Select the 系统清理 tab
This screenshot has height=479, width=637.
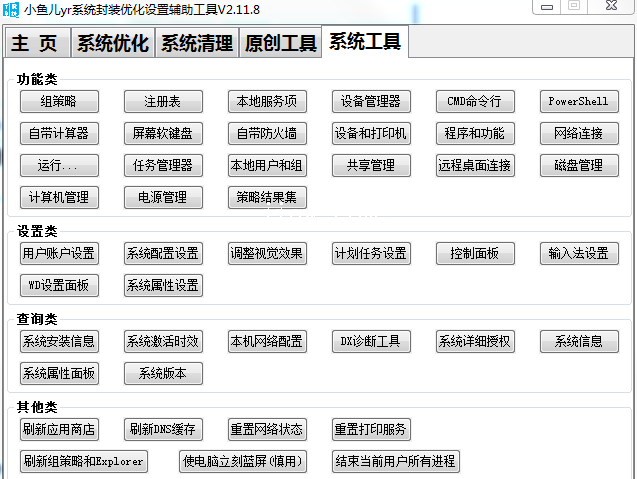click(197, 44)
